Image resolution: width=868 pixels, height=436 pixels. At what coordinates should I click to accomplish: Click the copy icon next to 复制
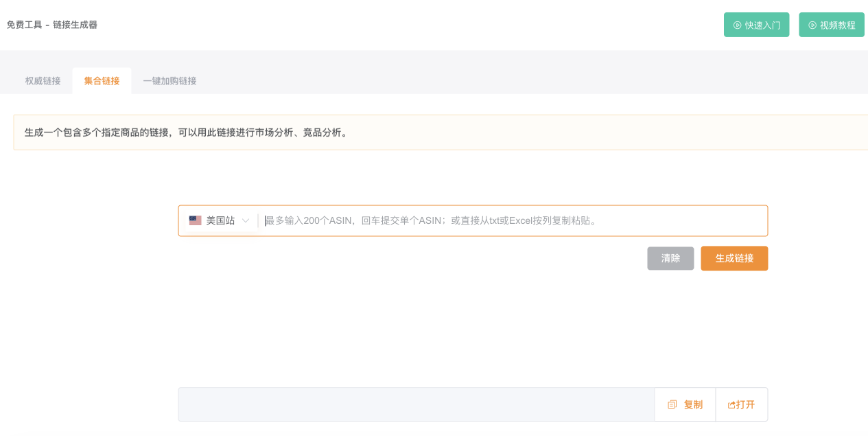click(672, 404)
